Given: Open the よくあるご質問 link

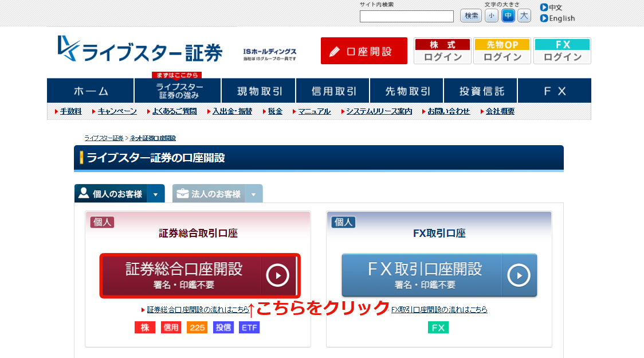Looking at the screenshot, I should (x=175, y=111).
